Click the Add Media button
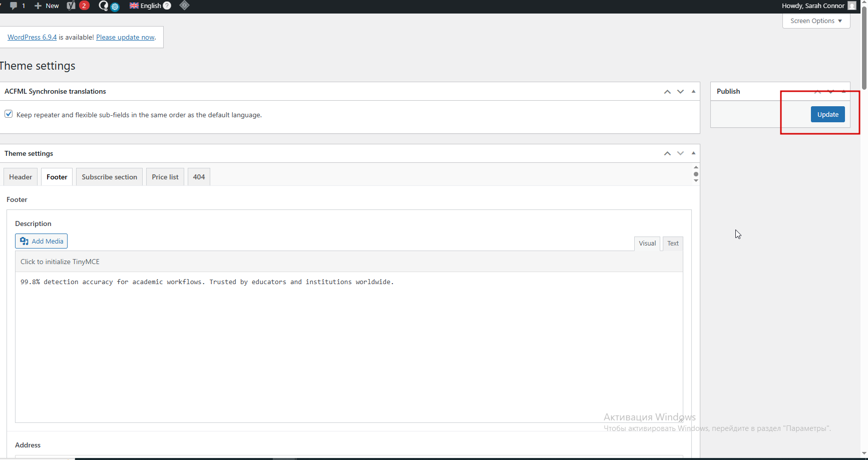Viewport: 868px width, 460px height. coord(41,241)
